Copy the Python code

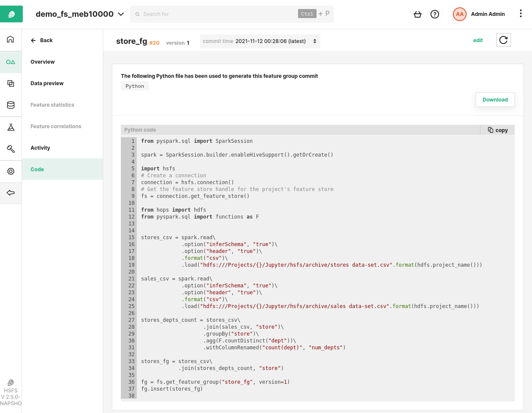point(497,130)
